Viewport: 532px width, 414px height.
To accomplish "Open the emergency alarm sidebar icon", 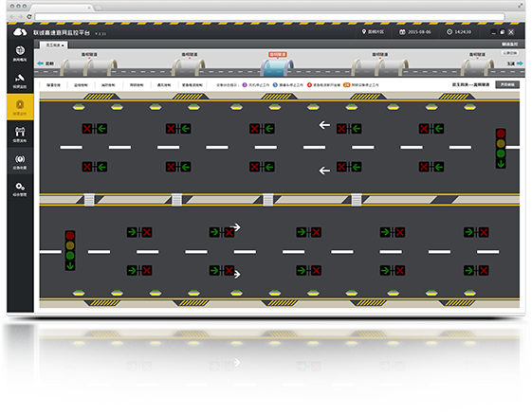I will point(20,161).
